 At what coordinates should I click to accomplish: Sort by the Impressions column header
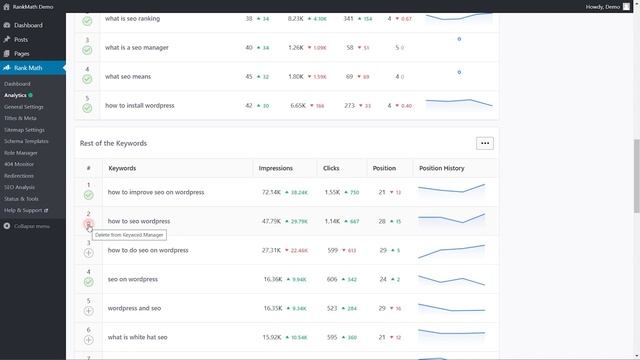[x=276, y=168]
